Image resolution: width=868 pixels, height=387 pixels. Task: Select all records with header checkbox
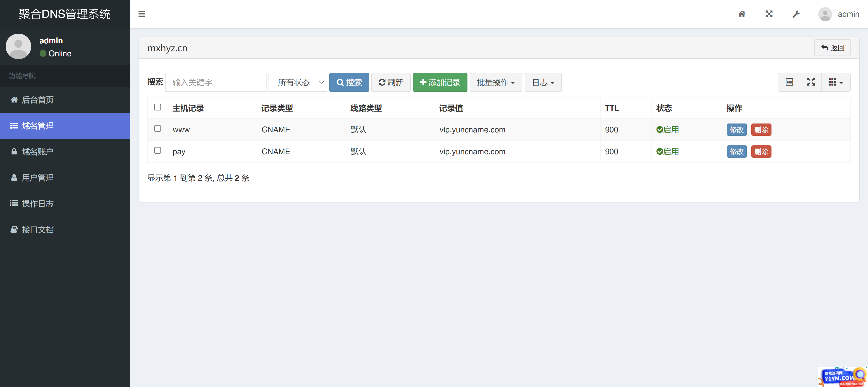click(x=157, y=107)
